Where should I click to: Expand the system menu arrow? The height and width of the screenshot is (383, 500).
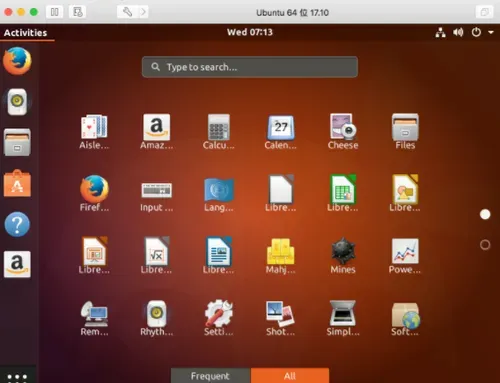pyautogui.click(x=491, y=32)
